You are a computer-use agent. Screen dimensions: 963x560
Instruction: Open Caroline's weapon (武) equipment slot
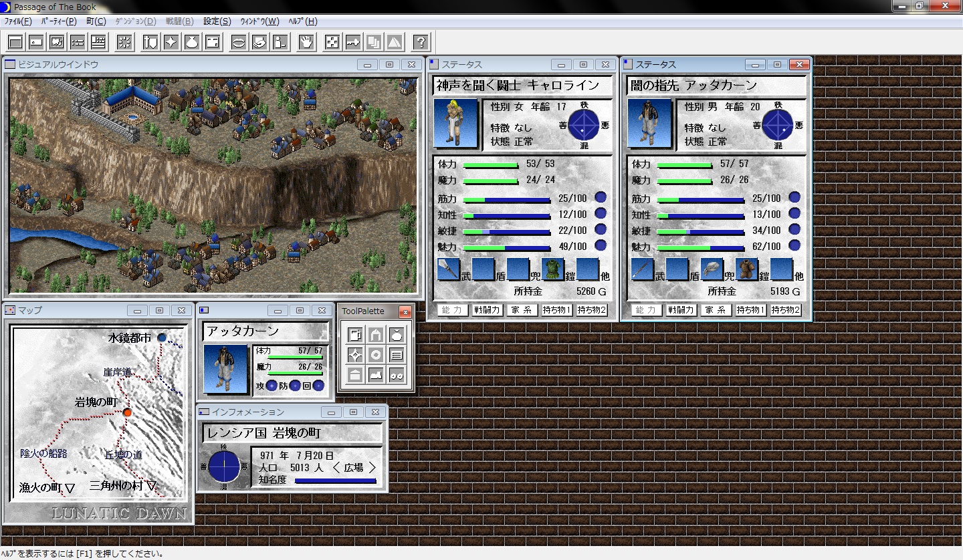click(447, 269)
